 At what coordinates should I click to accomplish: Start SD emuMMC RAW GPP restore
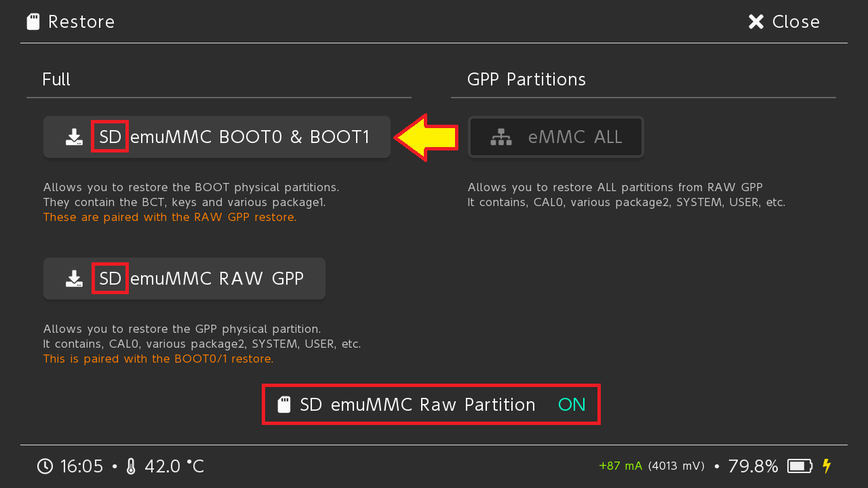click(x=184, y=279)
